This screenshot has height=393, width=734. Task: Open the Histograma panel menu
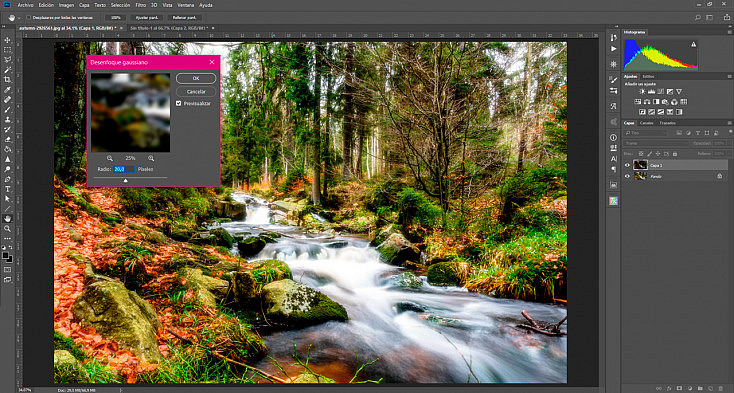[729, 32]
